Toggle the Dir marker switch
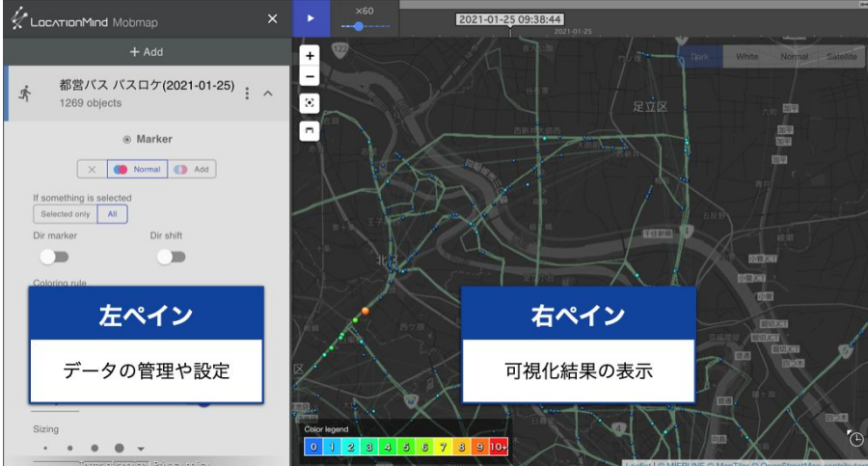 (x=54, y=257)
